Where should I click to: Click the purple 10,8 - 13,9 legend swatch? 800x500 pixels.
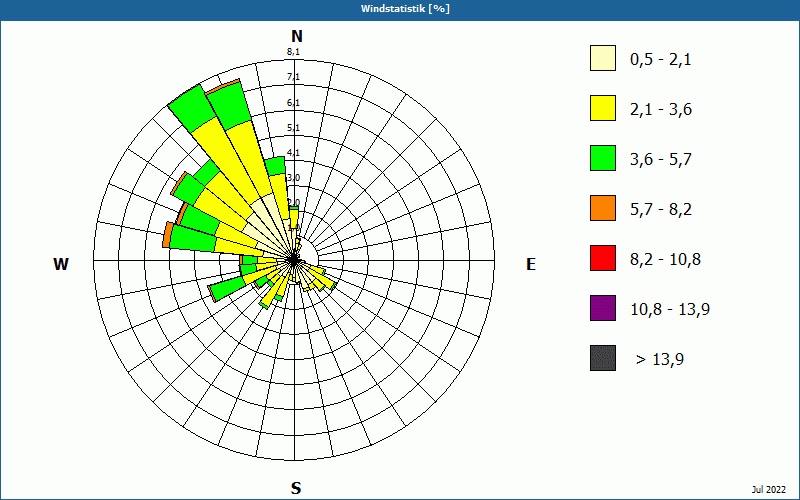603,308
